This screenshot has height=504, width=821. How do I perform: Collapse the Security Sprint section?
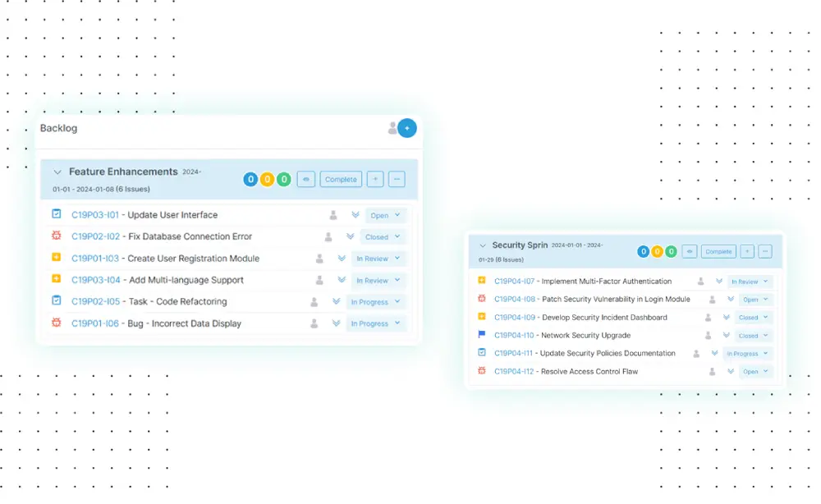coord(483,245)
